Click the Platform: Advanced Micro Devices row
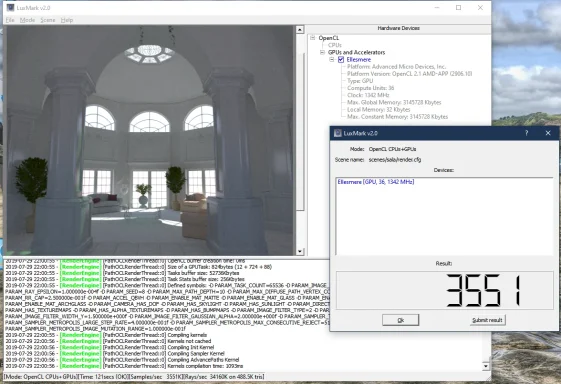Screen dimensions: 561x384 click(396, 67)
